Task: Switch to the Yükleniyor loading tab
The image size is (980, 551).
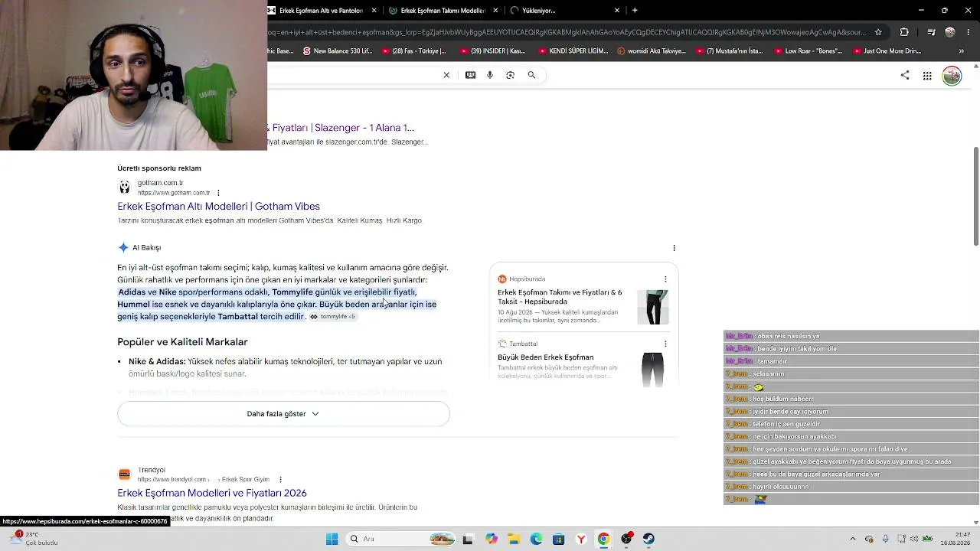Action: pos(565,11)
